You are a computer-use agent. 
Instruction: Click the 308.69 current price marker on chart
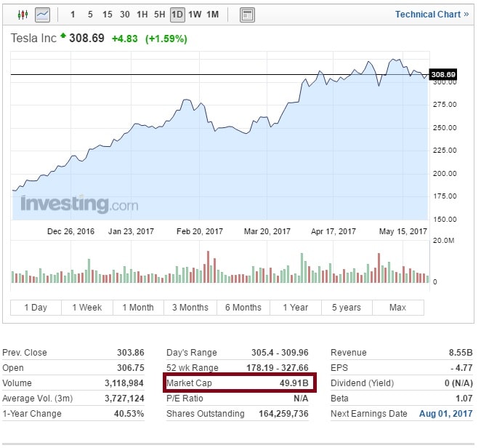coord(442,75)
